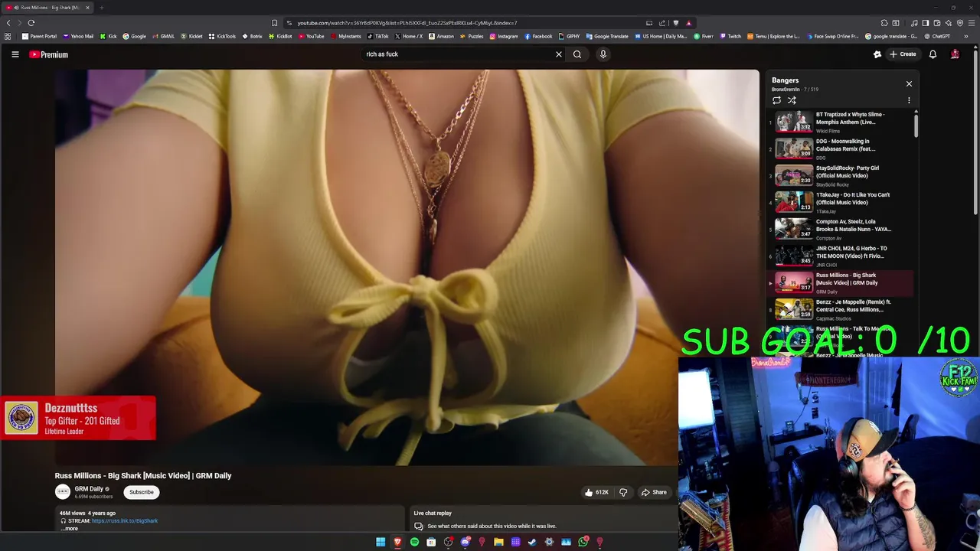Select current Russ Millions Big Shark playlist item
Viewport: 980px width, 551px height.
pyautogui.click(x=841, y=283)
